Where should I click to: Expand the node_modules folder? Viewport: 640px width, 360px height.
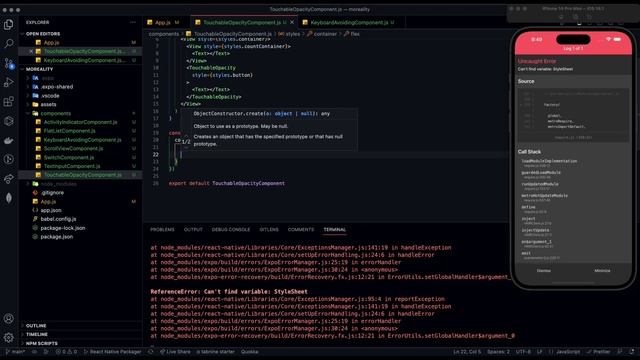tap(58, 184)
